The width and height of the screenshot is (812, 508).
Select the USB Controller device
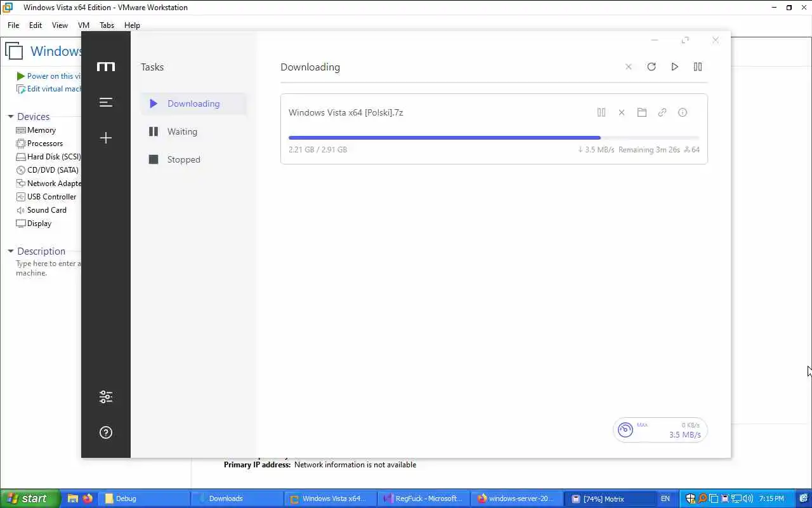coord(46,197)
